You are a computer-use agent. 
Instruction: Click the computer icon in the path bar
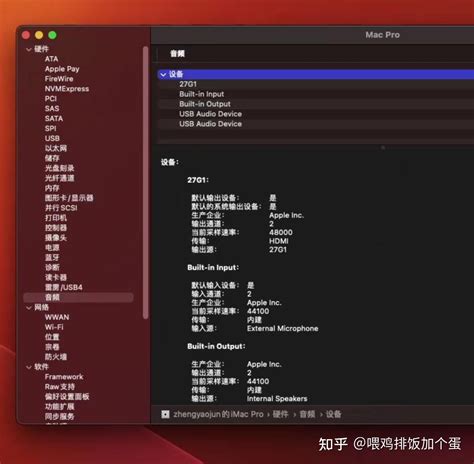click(165, 414)
